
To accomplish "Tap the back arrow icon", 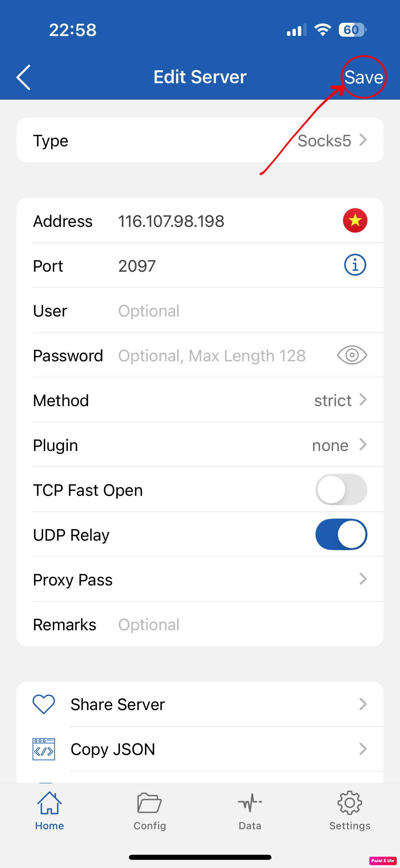I will pyautogui.click(x=24, y=77).
